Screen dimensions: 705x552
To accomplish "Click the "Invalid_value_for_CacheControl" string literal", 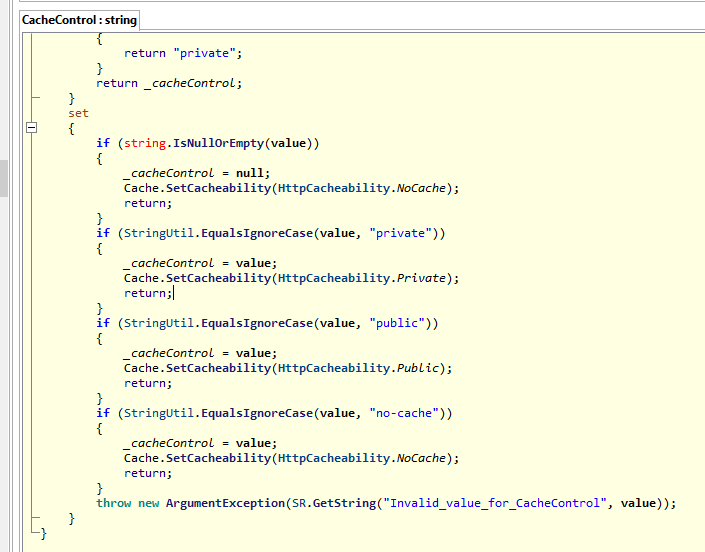I will (x=495, y=503).
